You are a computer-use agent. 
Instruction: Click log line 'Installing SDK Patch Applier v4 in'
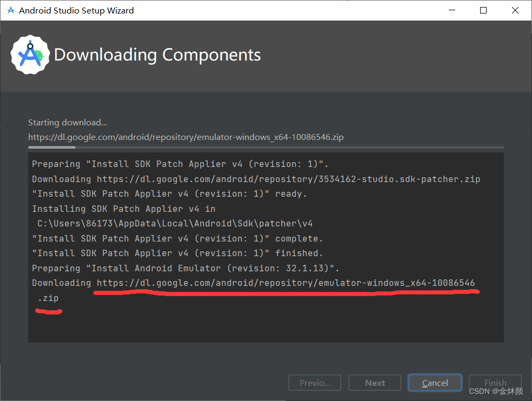point(124,209)
